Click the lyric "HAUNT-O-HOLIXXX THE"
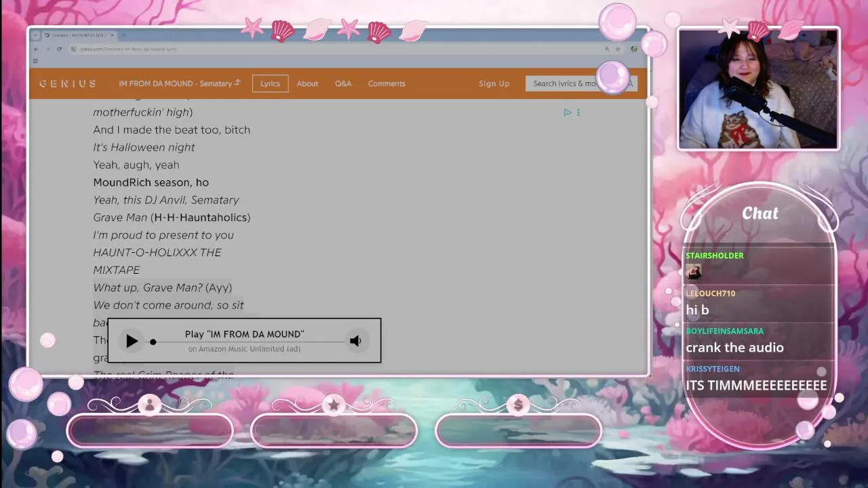This screenshot has width=868, height=488. point(157,252)
